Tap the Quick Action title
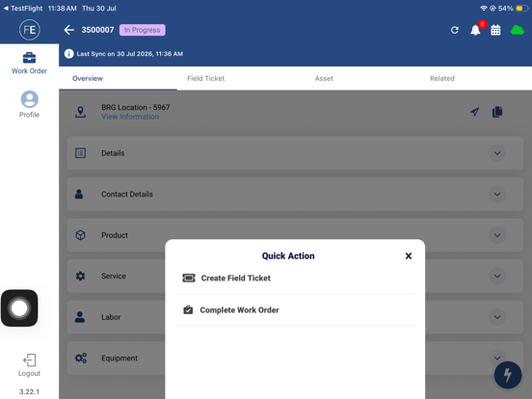 (x=288, y=255)
